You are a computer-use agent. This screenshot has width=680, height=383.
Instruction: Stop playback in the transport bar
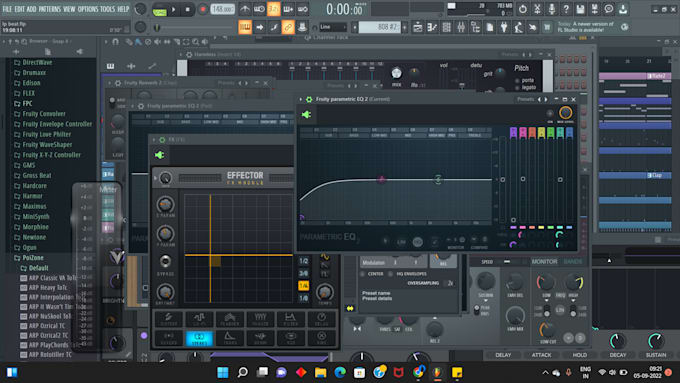pyautogui.click(x=187, y=9)
